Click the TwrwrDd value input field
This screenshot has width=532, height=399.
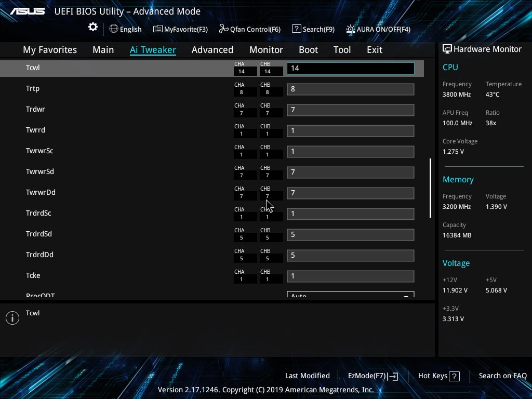tap(351, 193)
